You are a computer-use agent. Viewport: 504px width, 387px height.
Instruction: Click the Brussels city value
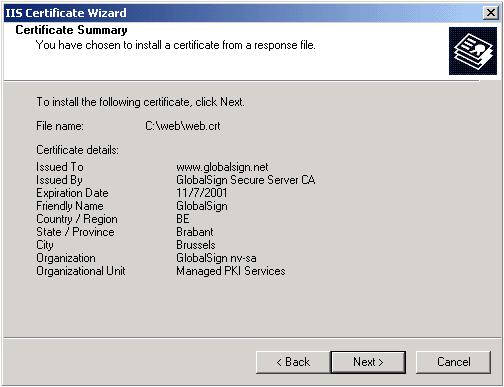[x=196, y=245]
